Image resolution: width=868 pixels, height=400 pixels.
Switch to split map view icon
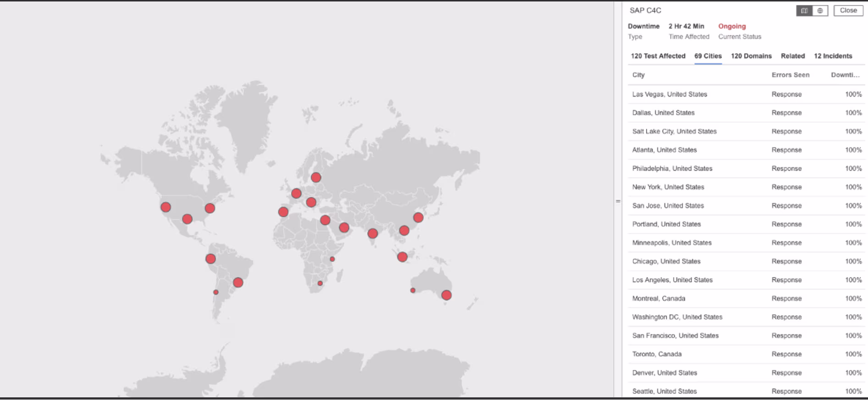[x=804, y=11]
